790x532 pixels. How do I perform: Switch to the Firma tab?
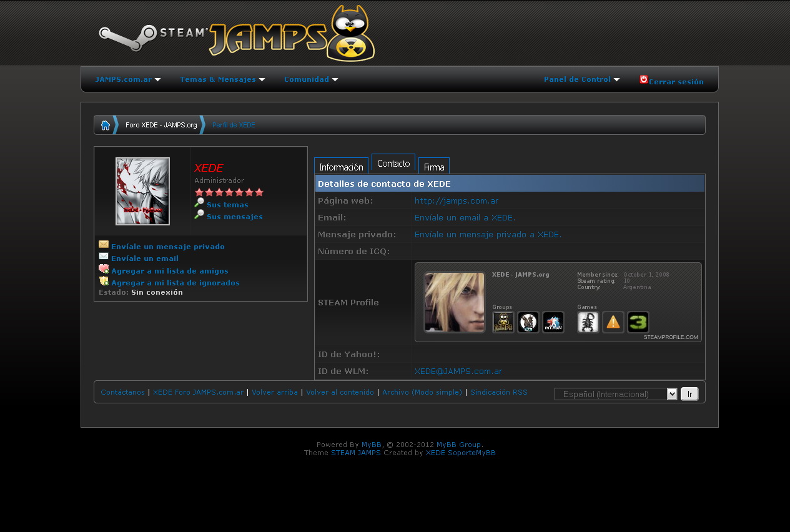434,167
